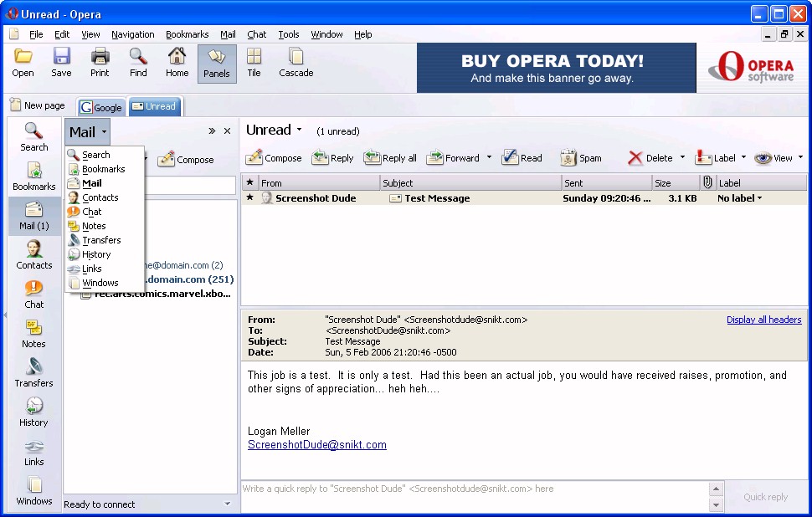Expand the View dropdown in mail toolbar
This screenshot has width=812, height=517.
pyautogui.click(x=800, y=158)
